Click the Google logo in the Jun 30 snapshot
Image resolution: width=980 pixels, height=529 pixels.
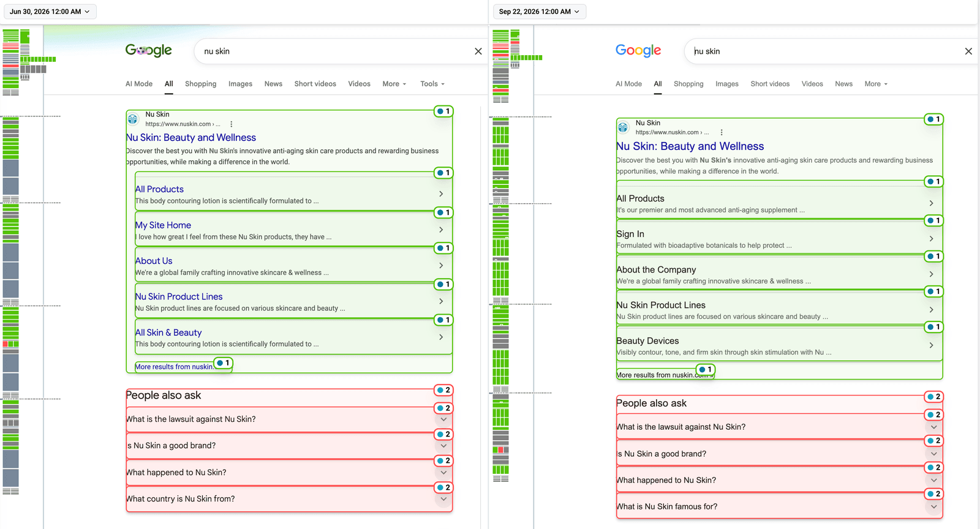tap(149, 50)
